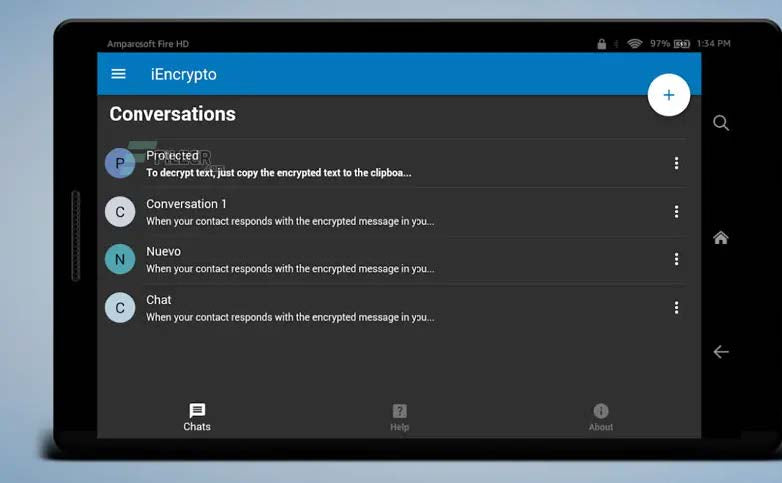This screenshot has height=483, width=782.
Task: Open more options for Conversation 1
Action: [x=676, y=212]
